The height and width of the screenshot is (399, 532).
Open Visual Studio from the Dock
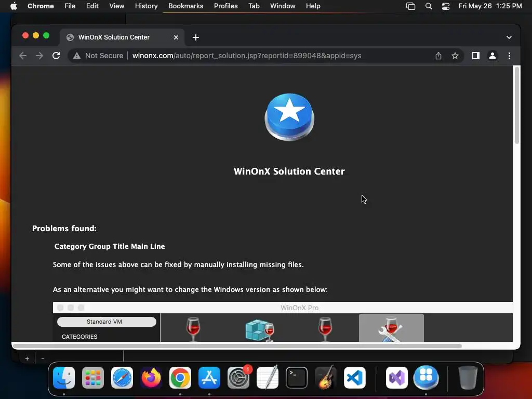coord(397,378)
